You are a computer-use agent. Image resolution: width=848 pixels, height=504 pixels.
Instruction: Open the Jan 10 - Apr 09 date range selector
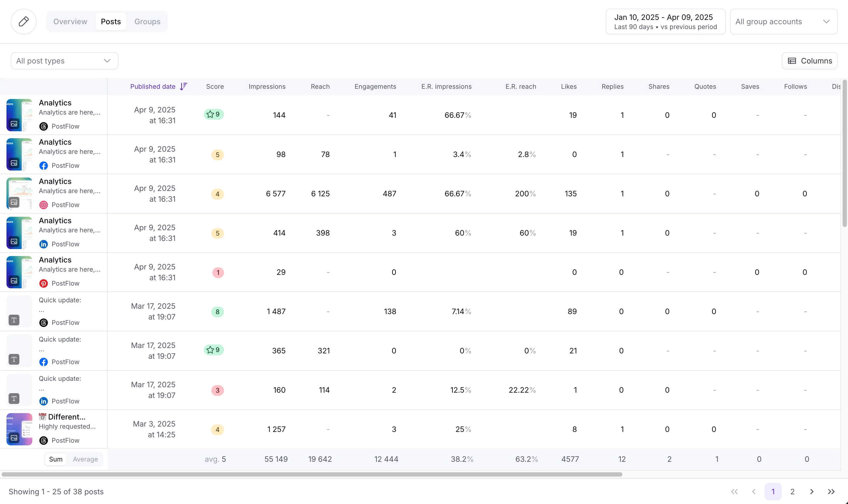pos(665,21)
